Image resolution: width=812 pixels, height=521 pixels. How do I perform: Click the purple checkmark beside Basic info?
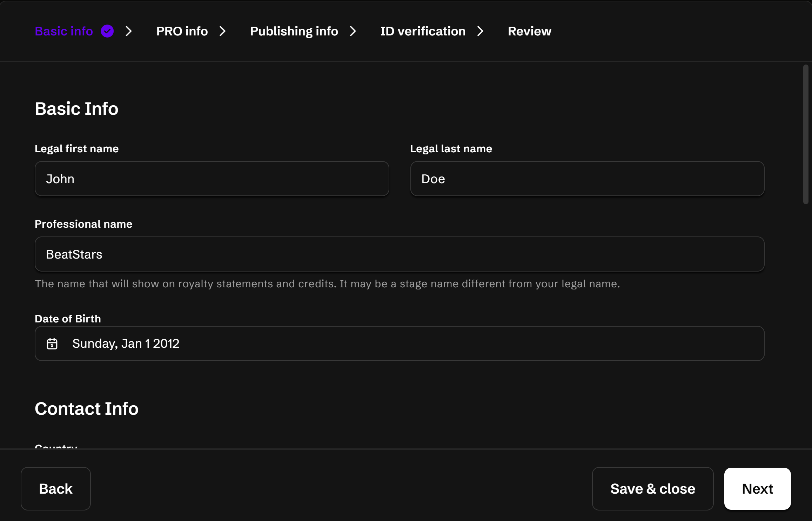(107, 31)
